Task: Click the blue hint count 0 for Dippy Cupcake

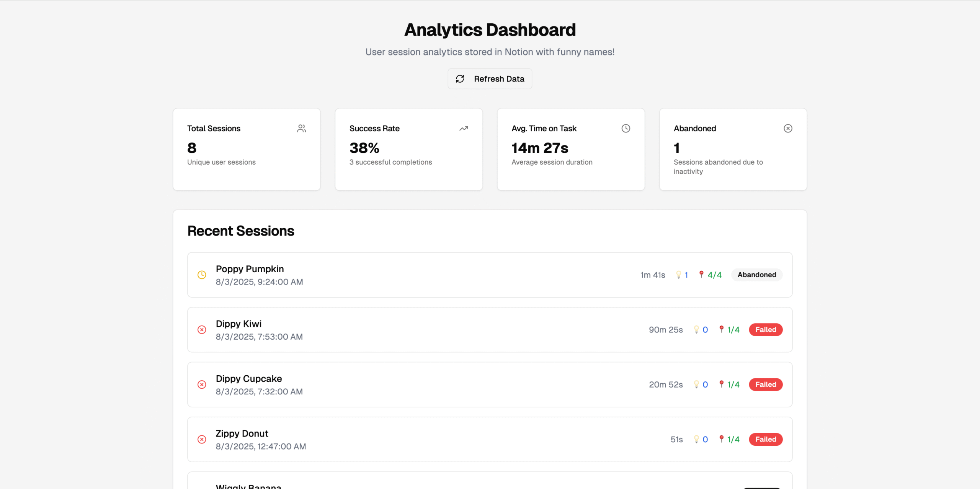Action: (x=705, y=384)
